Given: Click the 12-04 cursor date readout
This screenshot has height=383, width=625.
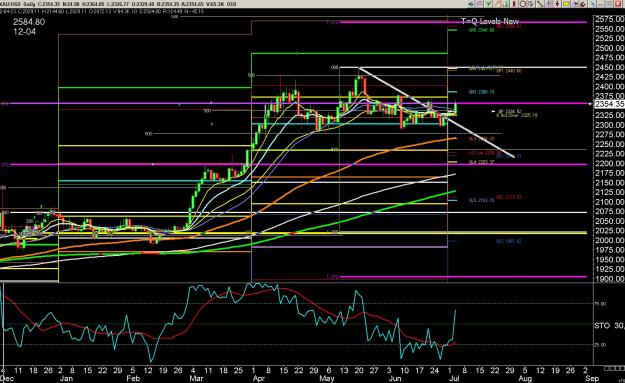Looking at the screenshot, I should [24, 32].
